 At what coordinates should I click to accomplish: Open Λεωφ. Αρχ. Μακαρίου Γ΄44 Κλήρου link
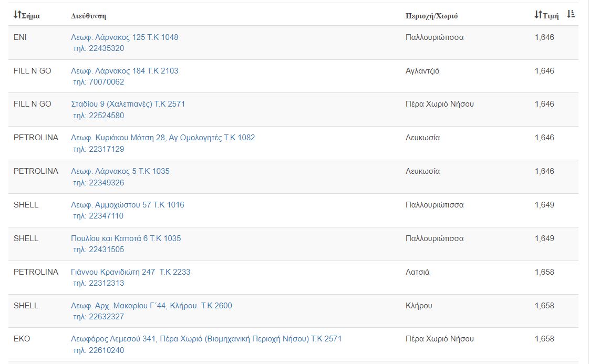tap(151, 306)
